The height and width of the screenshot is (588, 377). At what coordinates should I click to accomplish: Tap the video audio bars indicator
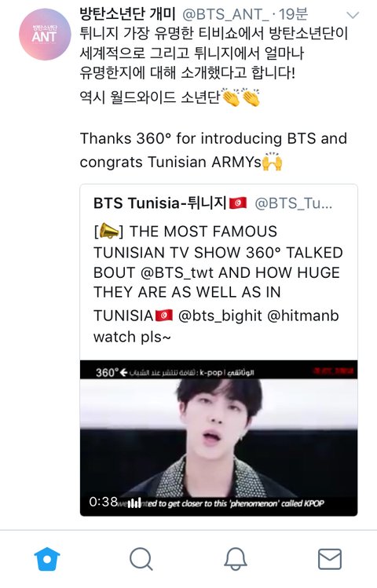pos(134,503)
